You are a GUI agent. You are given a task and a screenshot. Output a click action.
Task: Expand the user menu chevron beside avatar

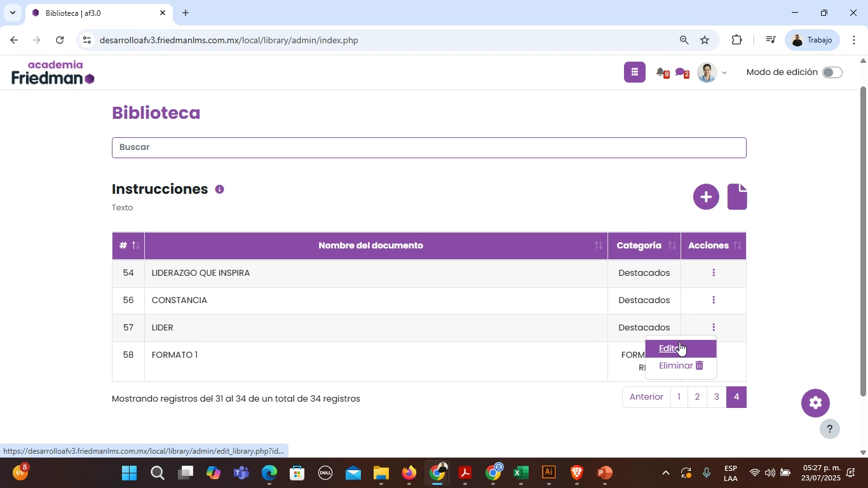(724, 73)
